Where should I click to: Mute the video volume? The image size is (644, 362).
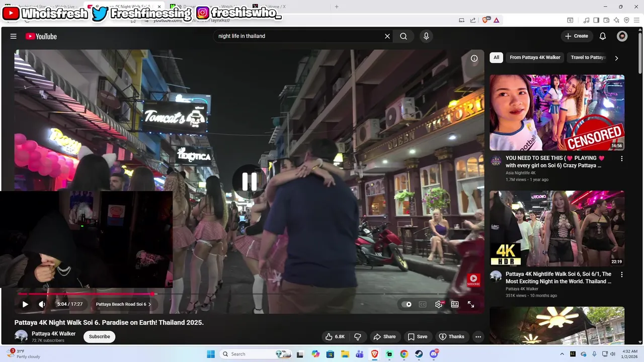(42, 304)
